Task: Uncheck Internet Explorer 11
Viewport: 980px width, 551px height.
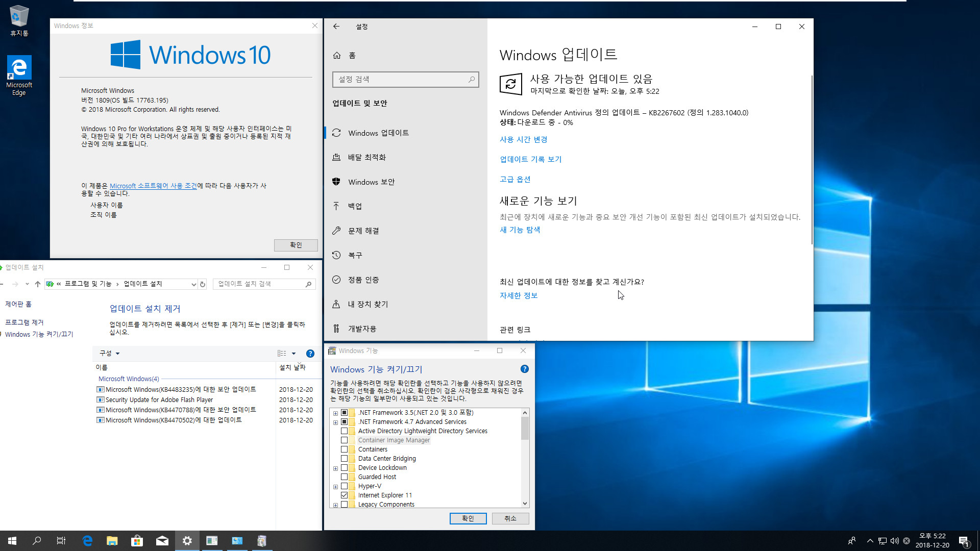Action: (x=345, y=495)
